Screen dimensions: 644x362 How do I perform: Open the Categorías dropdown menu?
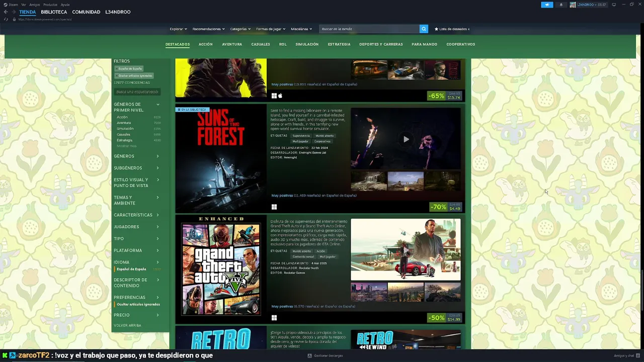tap(240, 29)
